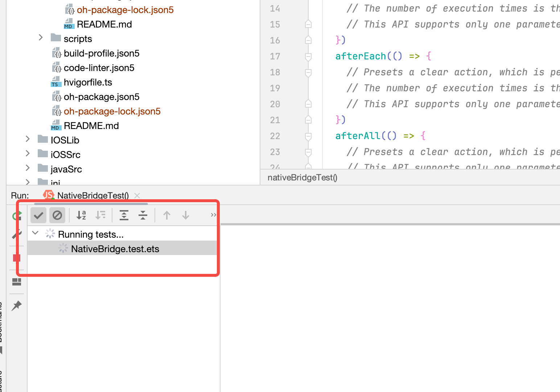Select the javaSrc folder
Image resolution: width=560 pixels, height=392 pixels.
coord(66,169)
